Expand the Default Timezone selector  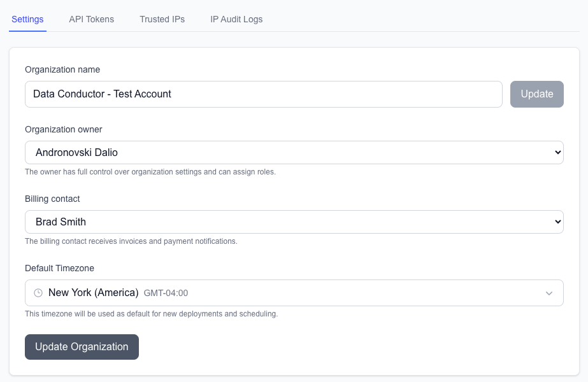click(294, 292)
